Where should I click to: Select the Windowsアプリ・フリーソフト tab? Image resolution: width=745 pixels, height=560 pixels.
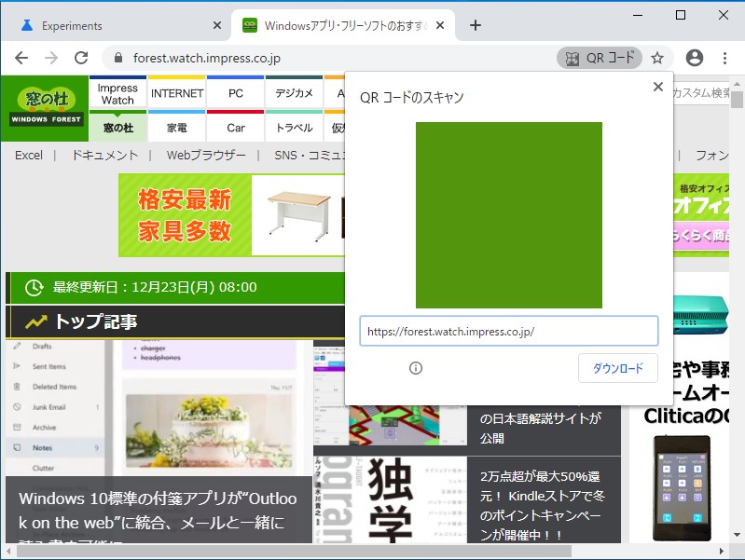343,26
